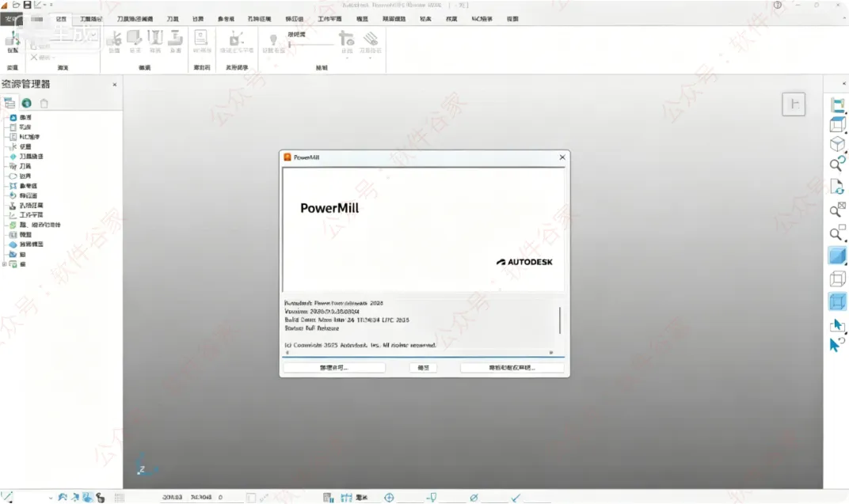Click the Zoom to box magnifier icon
This screenshot has width=849, height=504.
pos(837,233)
